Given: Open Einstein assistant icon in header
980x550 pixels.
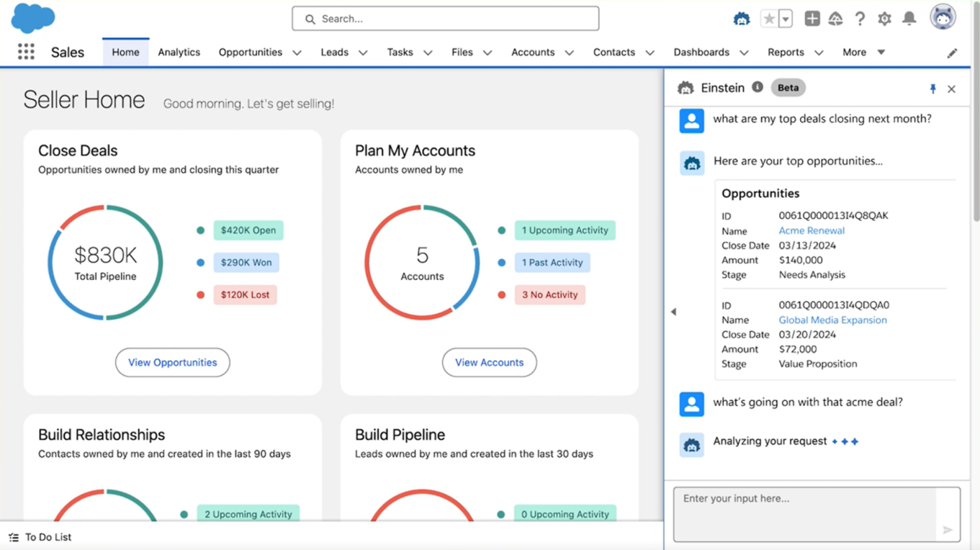Looking at the screenshot, I should pyautogui.click(x=742, y=19).
